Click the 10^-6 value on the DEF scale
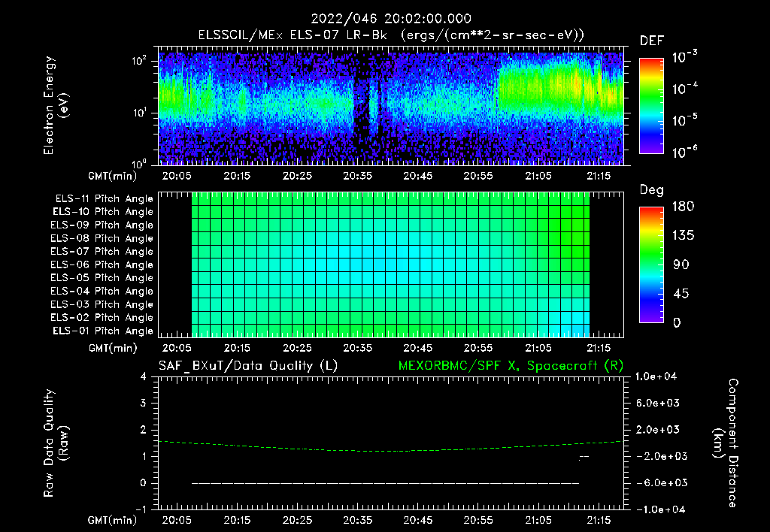The height and width of the screenshot is (532, 770). (x=684, y=152)
